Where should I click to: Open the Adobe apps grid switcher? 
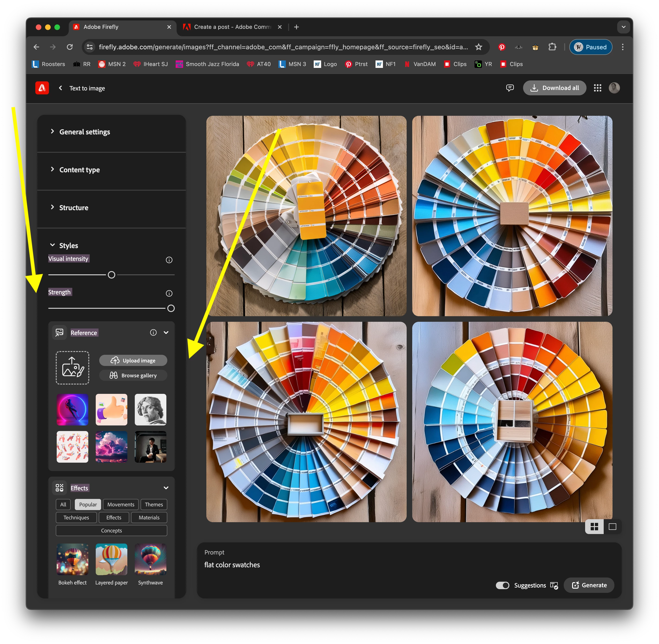[x=597, y=88]
